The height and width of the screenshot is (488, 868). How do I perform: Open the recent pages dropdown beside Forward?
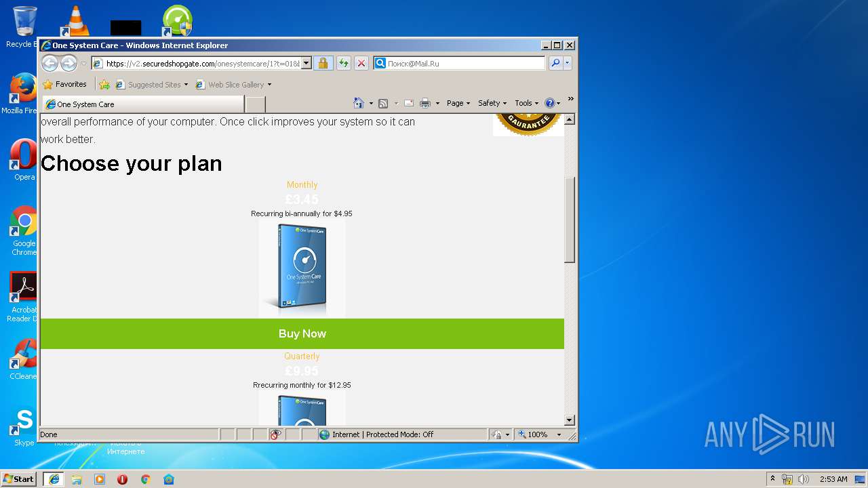tap(83, 64)
